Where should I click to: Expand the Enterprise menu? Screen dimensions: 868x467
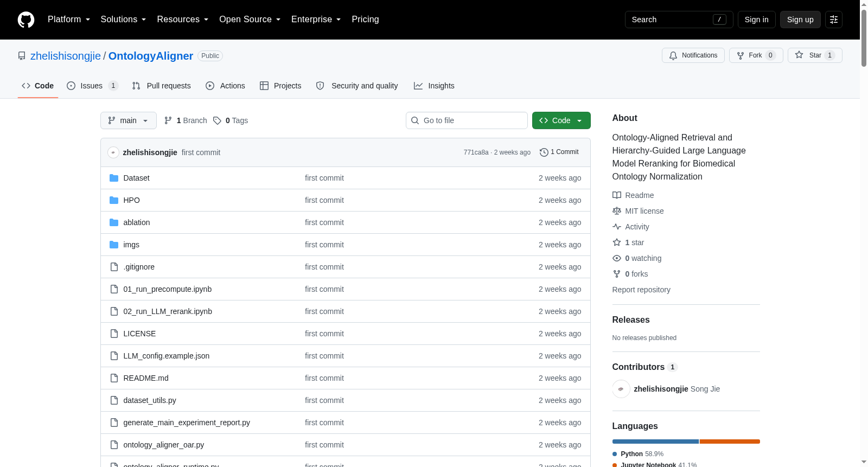pyautogui.click(x=316, y=20)
